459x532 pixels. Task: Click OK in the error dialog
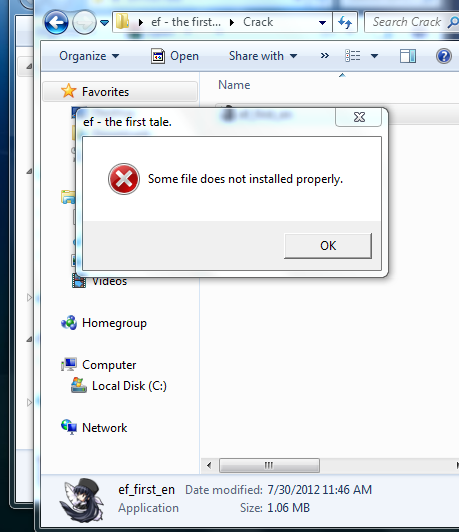click(328, 246)
